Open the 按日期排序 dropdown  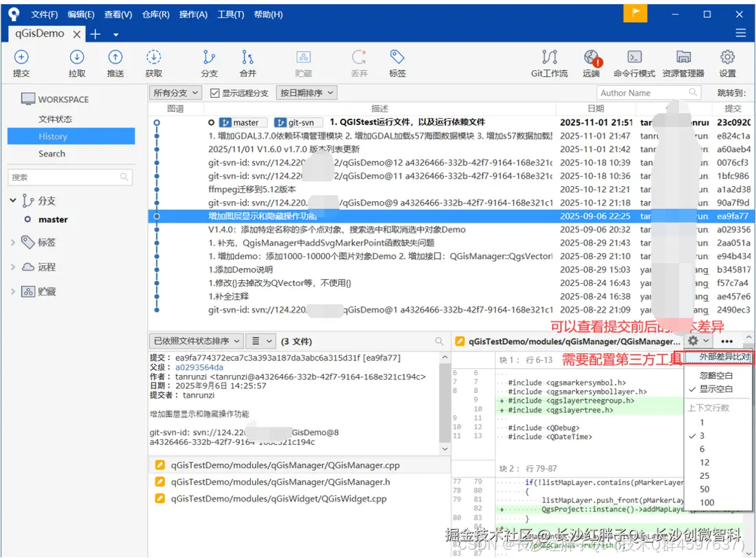pyautogui.click(x=307, y=93)
